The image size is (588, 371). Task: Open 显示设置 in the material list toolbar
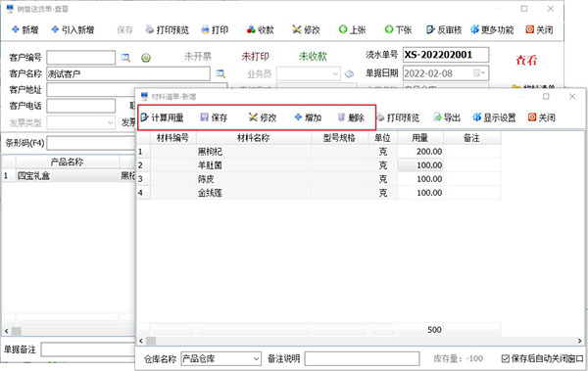[494, 117]
